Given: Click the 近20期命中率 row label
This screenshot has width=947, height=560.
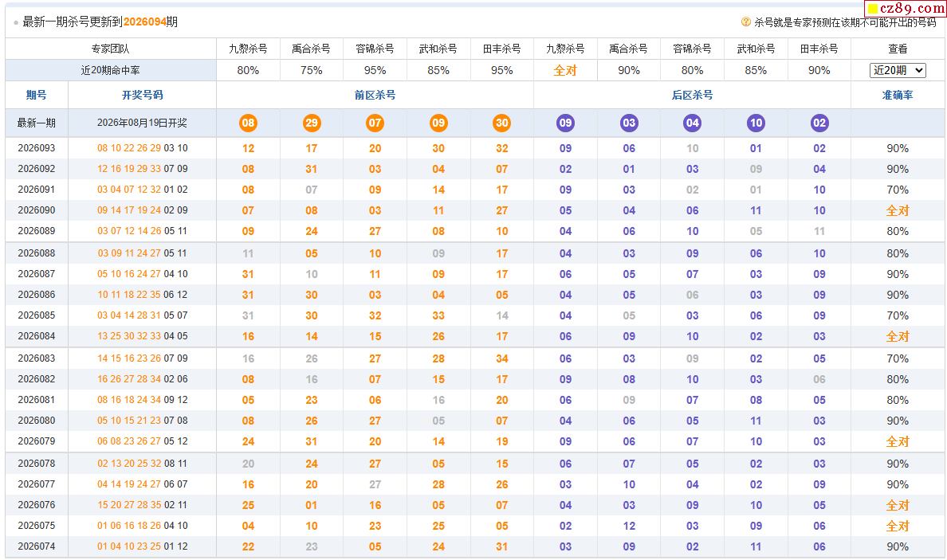Looking at the screenshot, I should (x=111, y=70).
